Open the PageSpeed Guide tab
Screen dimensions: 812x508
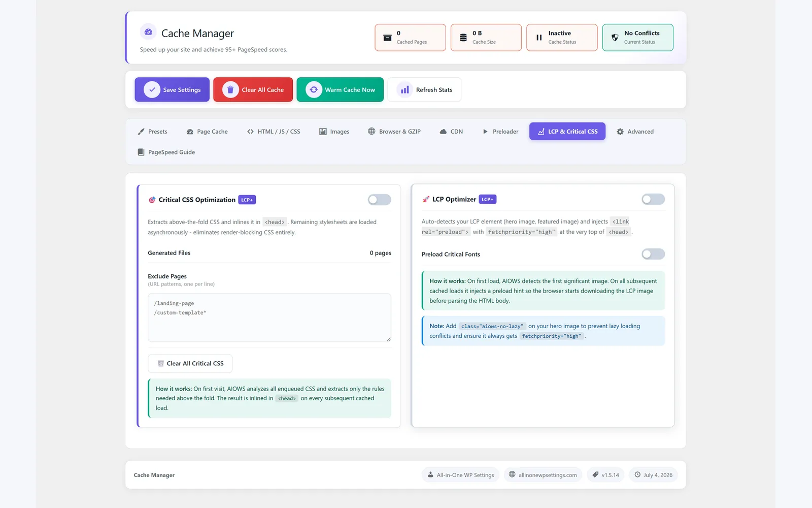coord(166,152)
